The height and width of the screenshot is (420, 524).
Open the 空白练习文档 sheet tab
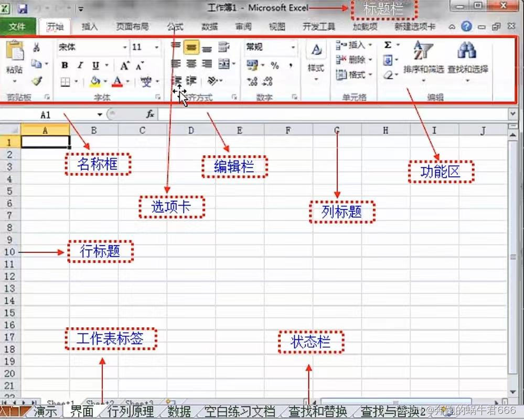tap(239, 411)
